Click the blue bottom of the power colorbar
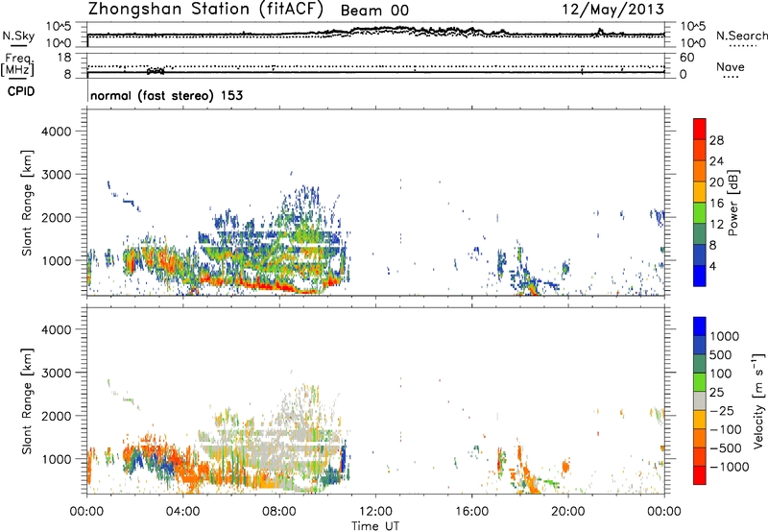Image resolution: width=768 pixels, height=532 pixels. pyautogui.click(x=700, y=276)
